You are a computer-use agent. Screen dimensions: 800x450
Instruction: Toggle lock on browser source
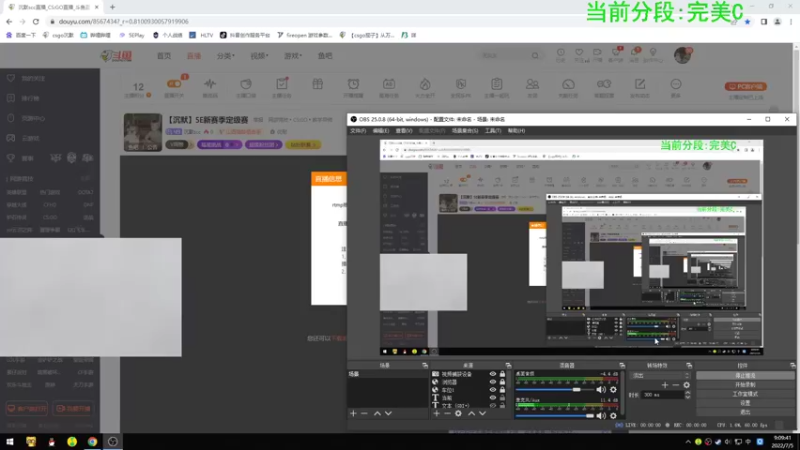[x=503, y=382]
